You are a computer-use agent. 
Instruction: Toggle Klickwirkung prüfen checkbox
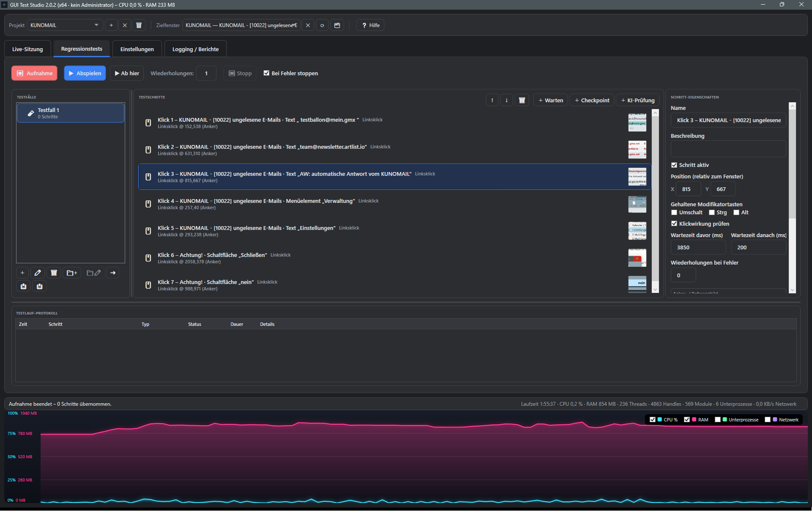(x=674, y=224)
